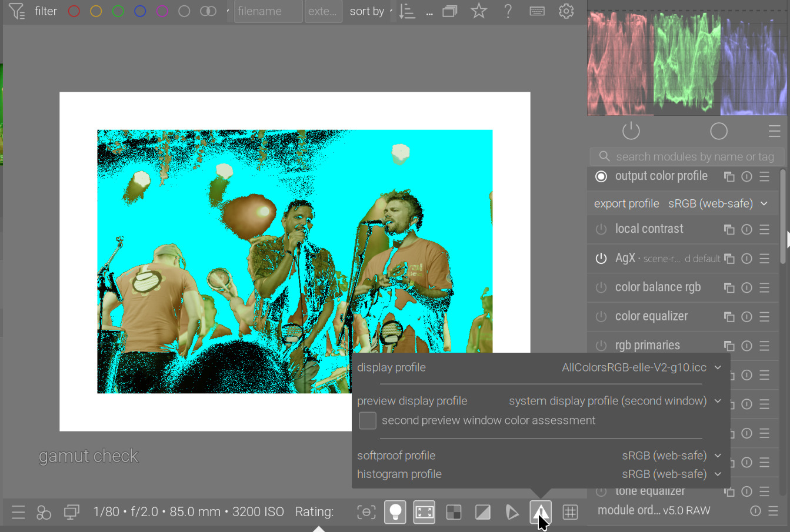This screenshot has height=532, width=790.
Task: Open preferences with the gear icon
Action: 566,11
